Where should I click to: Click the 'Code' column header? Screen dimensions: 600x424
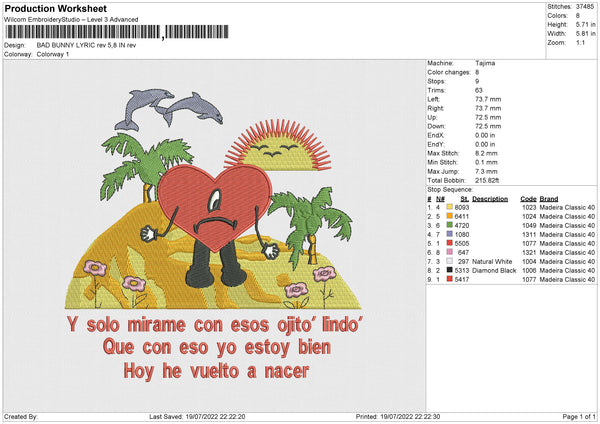(528, 199)
